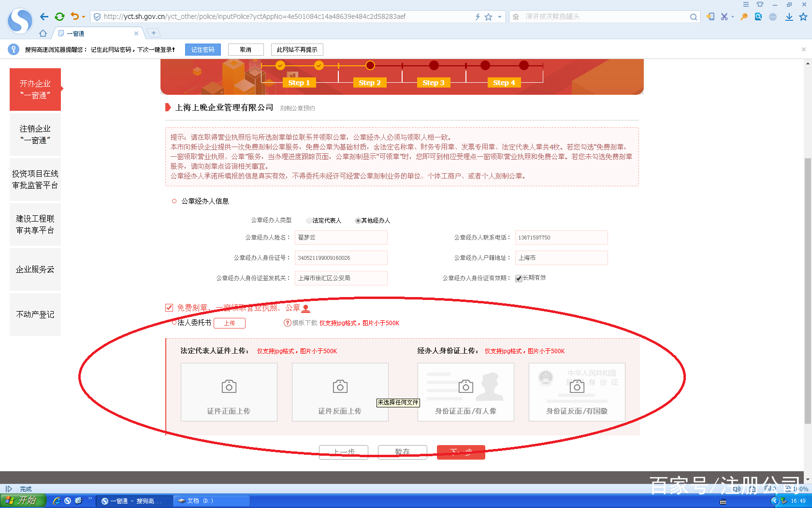Click the camera icon under 身份证正面/有人像
Image resolution: width=812 pixels, height=508 pixels.
pyautogui.click(x=465, y=386)
